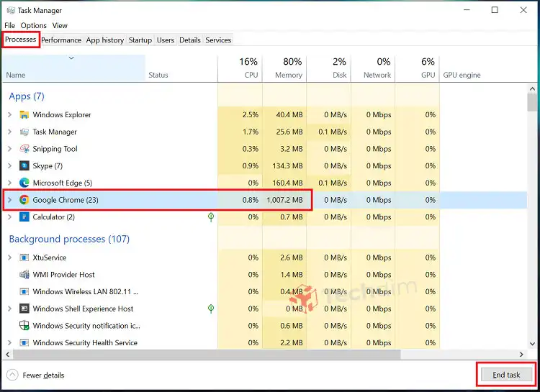Select the Apps (7) group header

[27, 96]
